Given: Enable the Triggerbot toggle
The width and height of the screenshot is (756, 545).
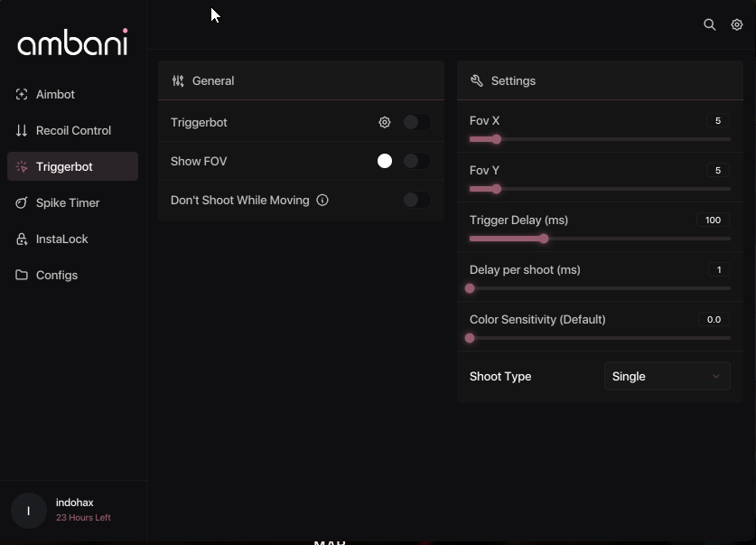Looking at the screenshot, I should (x=417, y=123).
